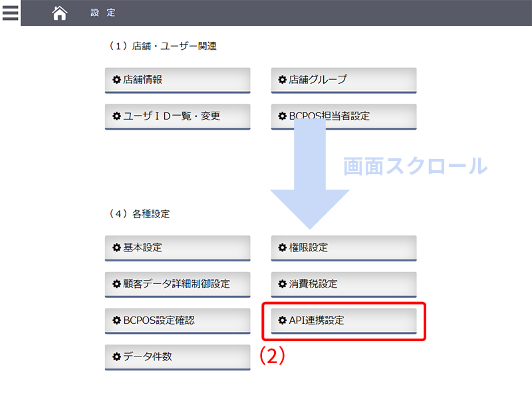Open データ件数 page
Image resolution: width=532 pixels, height=399 pixels.
pos(178,356)
